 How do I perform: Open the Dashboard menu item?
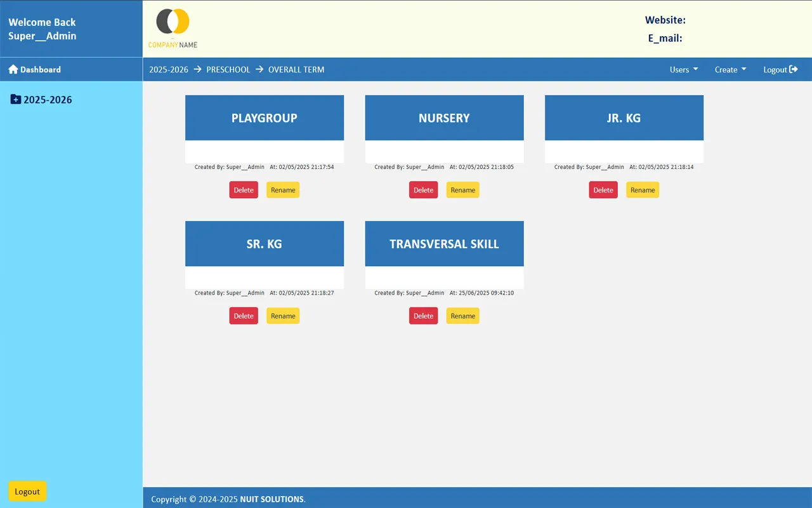coord(40,69)
